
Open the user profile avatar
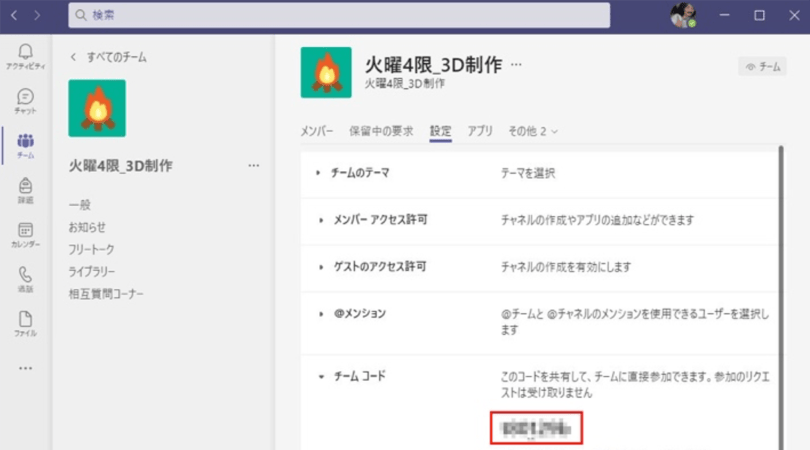(683, 15)
